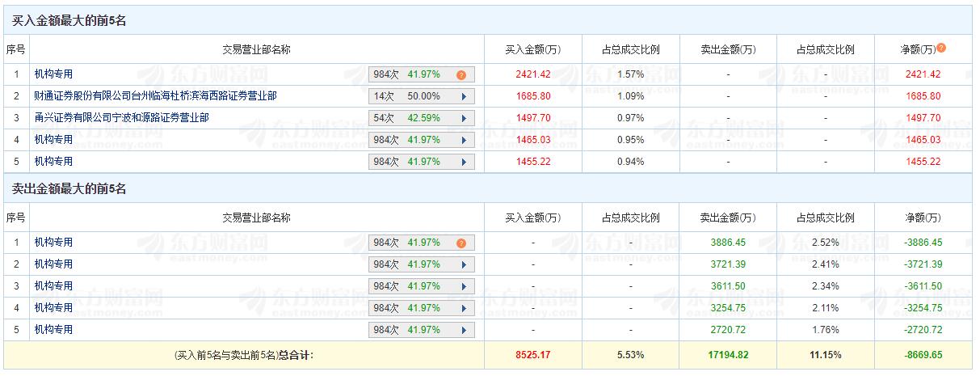Viewport: 980px width, 376px height.
Task: Click the blue arrow in the 甬兴证券 row
Action: (x=464, y=118)
